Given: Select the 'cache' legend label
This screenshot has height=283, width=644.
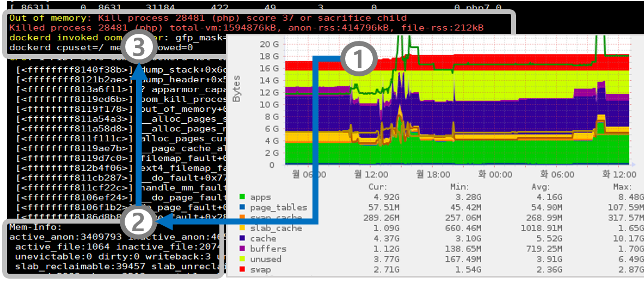Looking at the screenshot, I should point(263,239).
